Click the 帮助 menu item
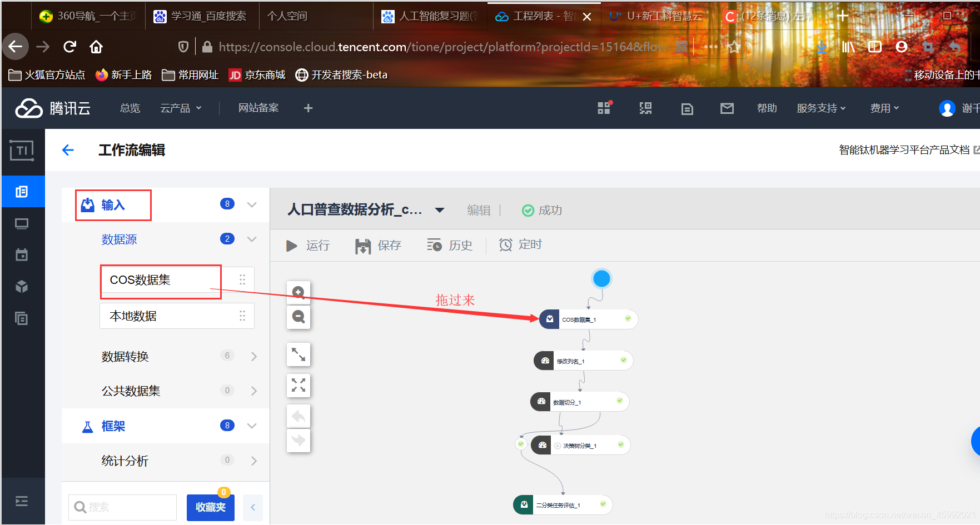The width and height of the screenshot is (980, 525). 767,108
